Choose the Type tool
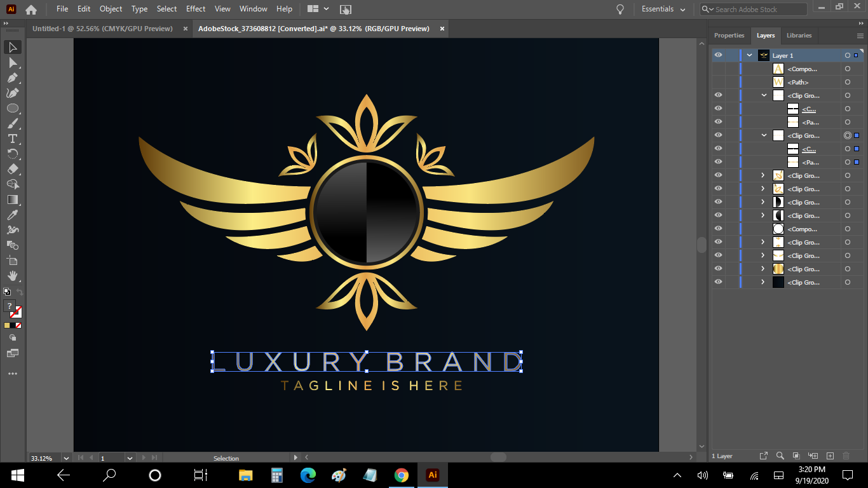This screenshot has width=868, height=488. tap(11, 139)
